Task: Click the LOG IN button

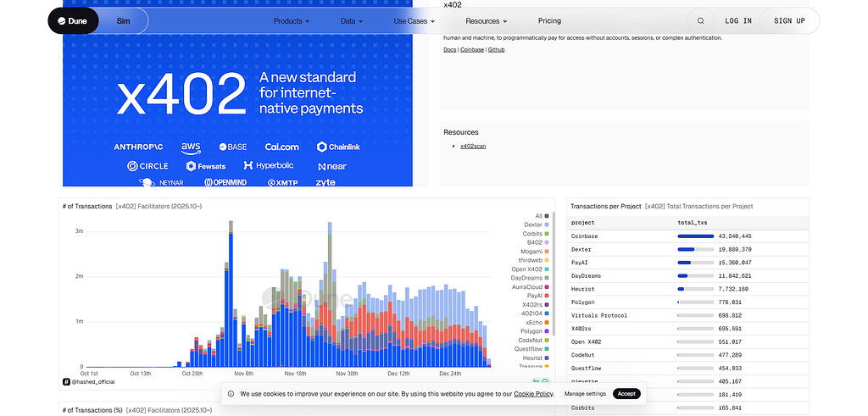Action: tap(738, 21)
